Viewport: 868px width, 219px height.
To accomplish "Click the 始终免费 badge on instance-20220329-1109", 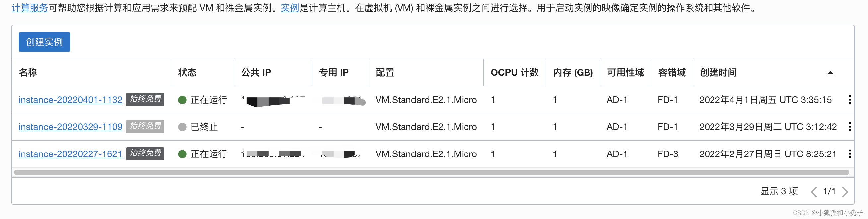I will pyautogui.click(x=145, y=126).
